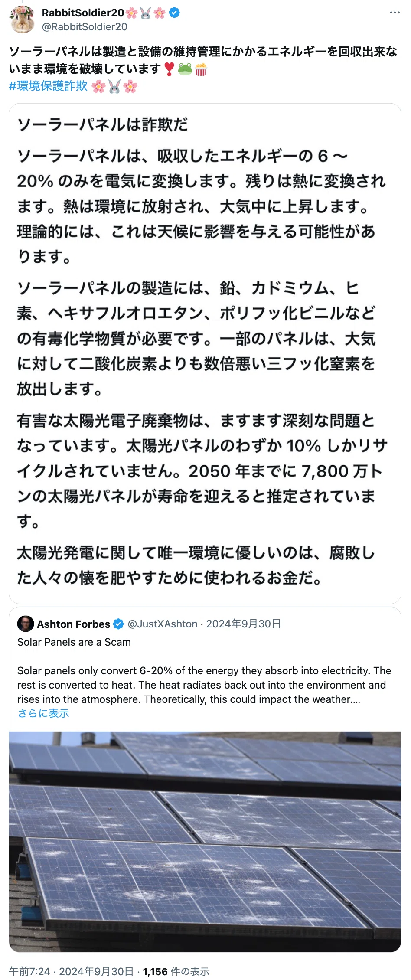Expand quoted tweet with さらに表示
Viewport: 411px width, 980px height.
point(43,713)
